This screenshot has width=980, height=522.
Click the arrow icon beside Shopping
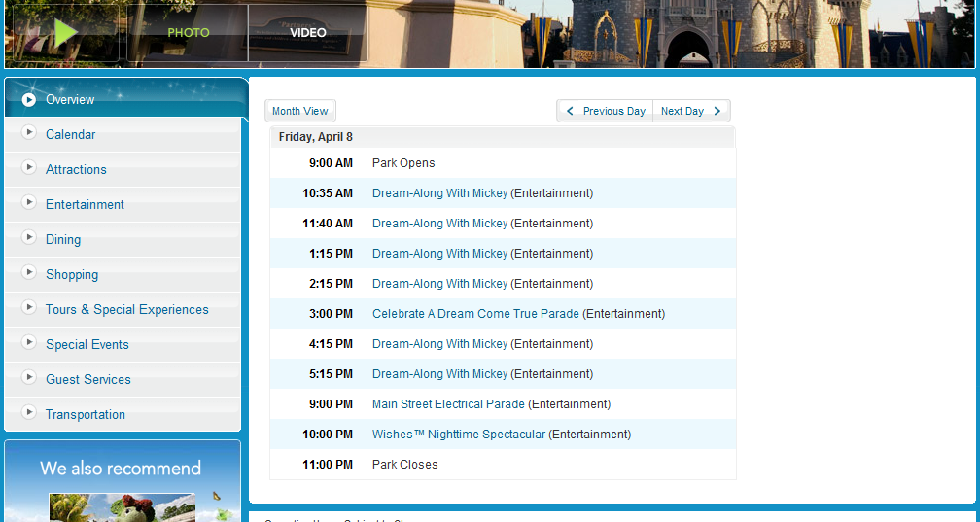point(29,272)
